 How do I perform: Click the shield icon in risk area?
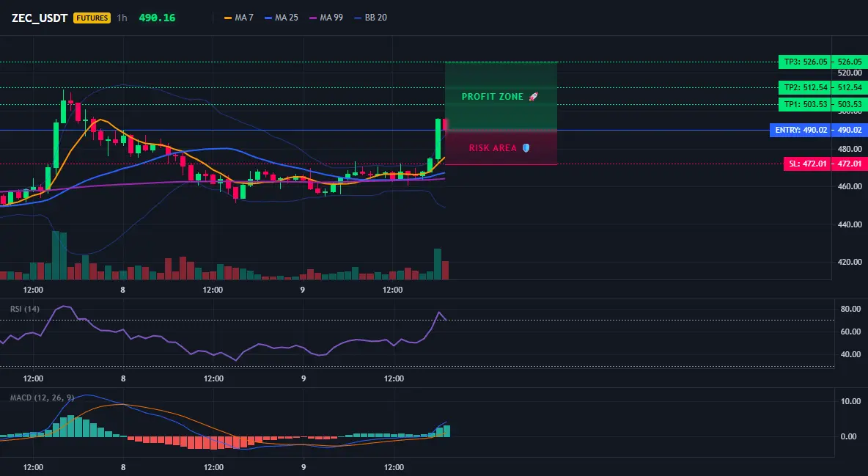point(526,148)
